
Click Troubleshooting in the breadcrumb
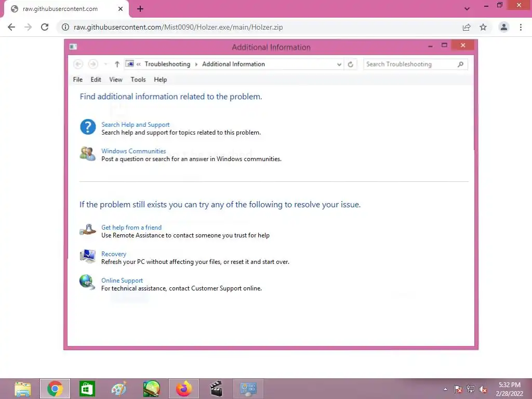(167, 64)
